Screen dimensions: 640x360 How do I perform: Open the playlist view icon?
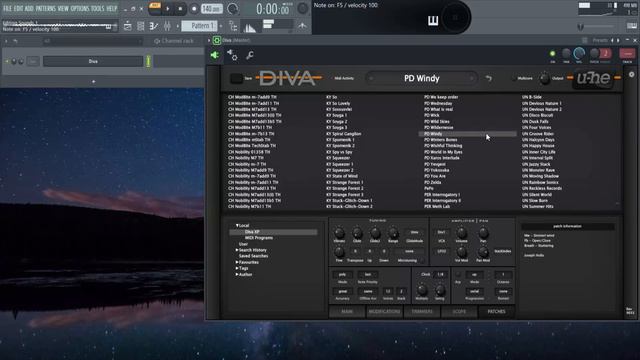128,26
